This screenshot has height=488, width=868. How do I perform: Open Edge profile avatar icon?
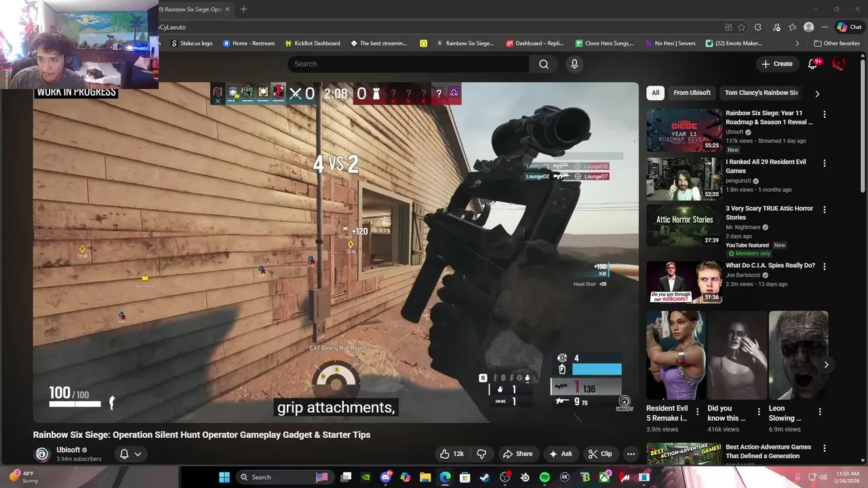(x=808, y=27)
